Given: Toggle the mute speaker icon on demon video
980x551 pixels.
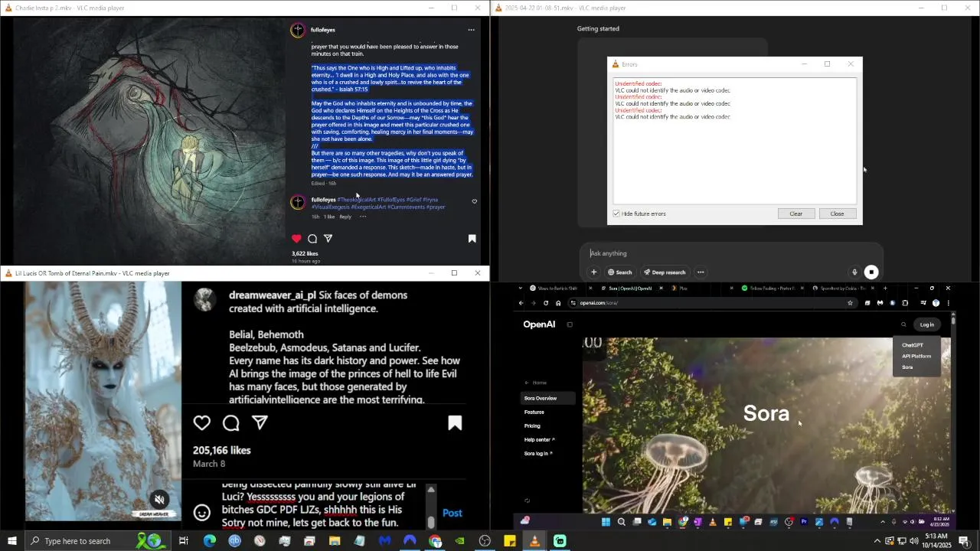Looking at the screenshot, I should 159,500.
